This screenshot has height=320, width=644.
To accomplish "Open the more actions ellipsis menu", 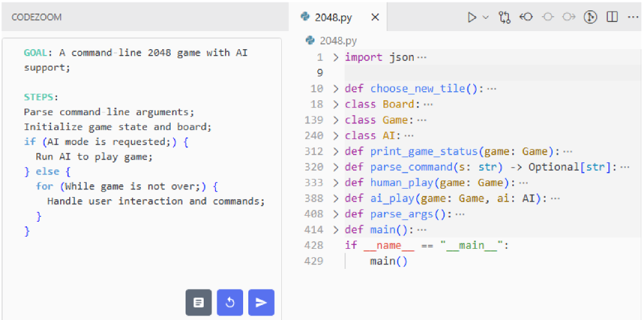I will pyautogui.click(x=632, y=17).
